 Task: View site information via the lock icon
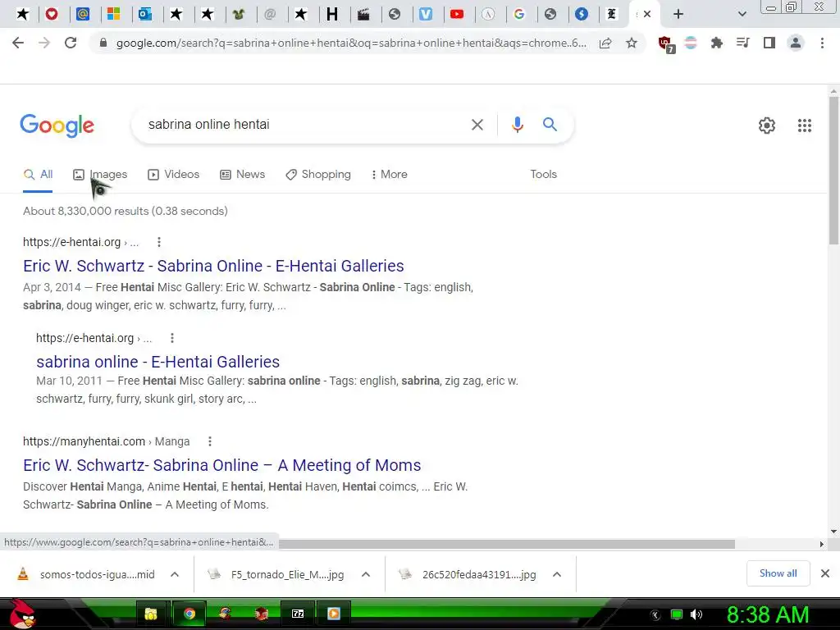[x=103, y=43]
